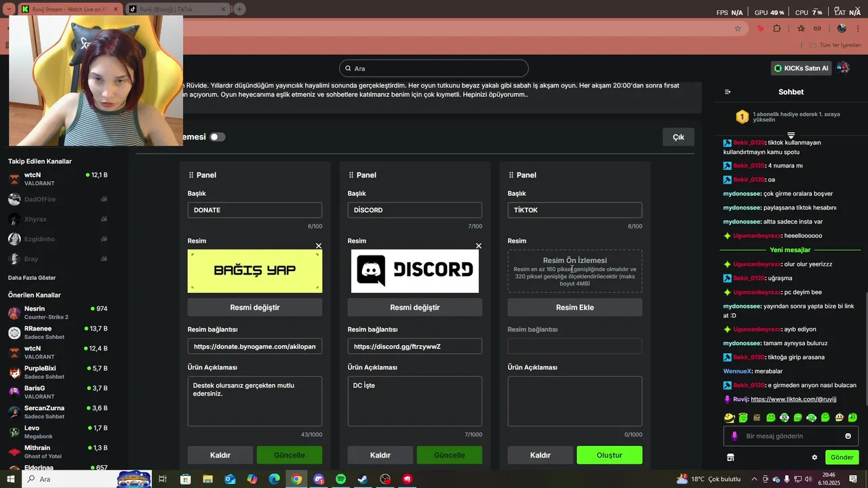The width and height of the screenshot is (868, 488).
Task: Open Kick user avatar menu
Action: (x=844, y=68)
